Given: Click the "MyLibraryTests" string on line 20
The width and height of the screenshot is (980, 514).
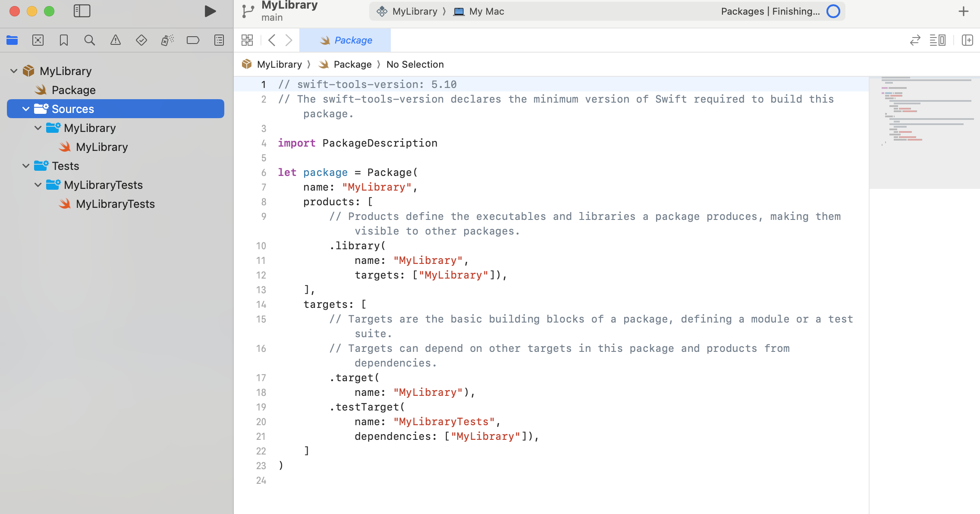Looking at the screenshot, I should point(444,421).
